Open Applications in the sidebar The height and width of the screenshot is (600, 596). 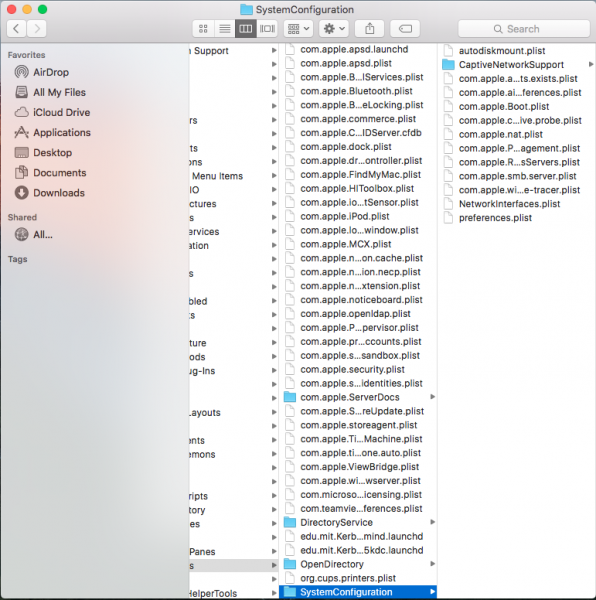[53, 132]
